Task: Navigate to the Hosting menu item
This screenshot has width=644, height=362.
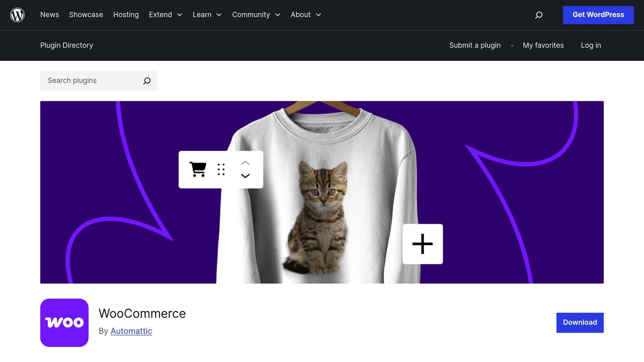Action: coord(126,14)
